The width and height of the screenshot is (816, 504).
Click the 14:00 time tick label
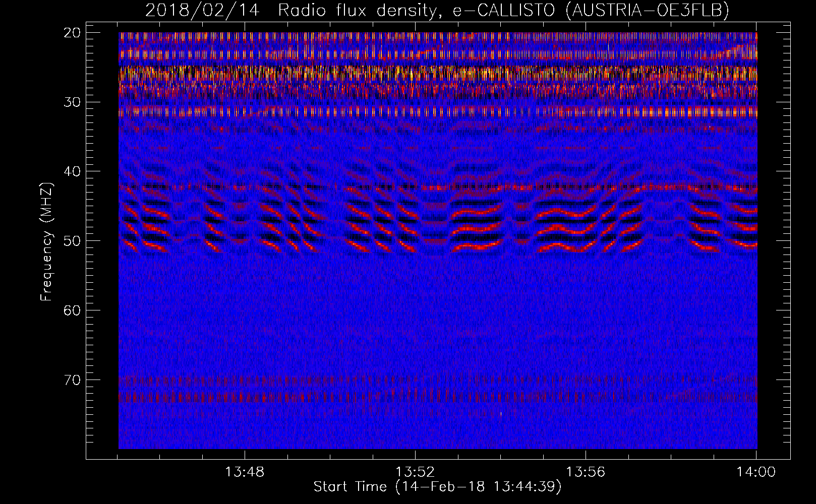(x=756, y=472)
